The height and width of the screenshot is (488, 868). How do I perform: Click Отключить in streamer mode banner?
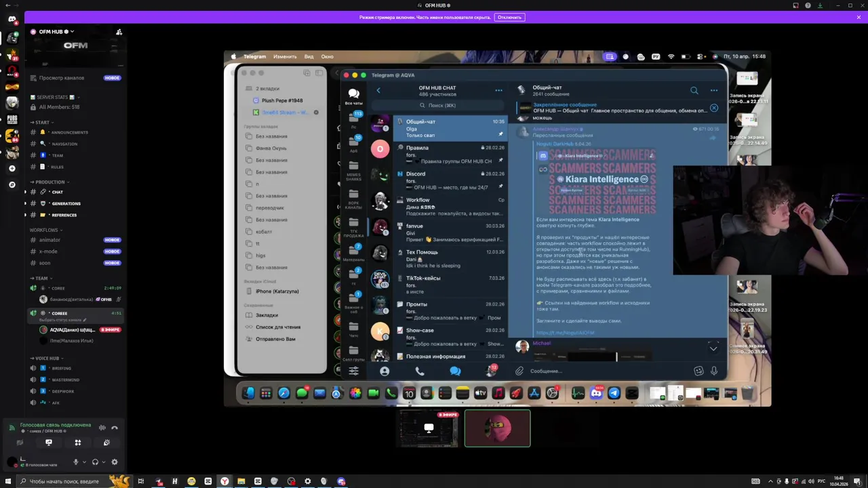click(509, 17)
